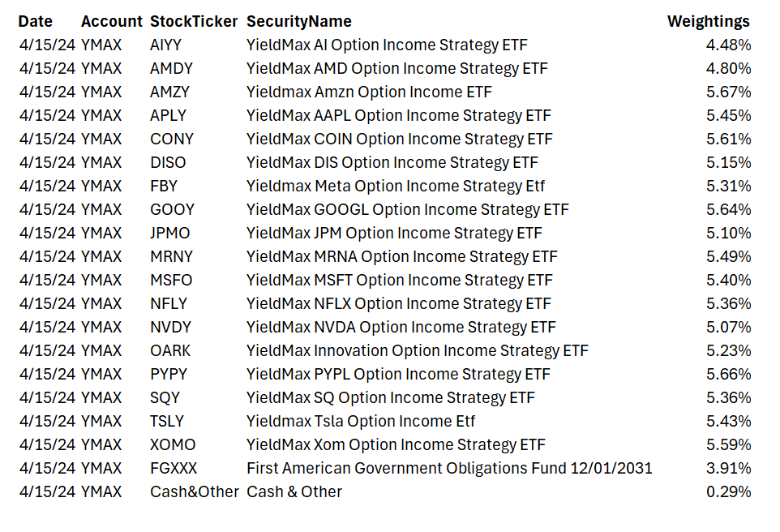The image size is (780, 532).
Task: Click the 5.67% weighting cell
Action: (728, 92)
